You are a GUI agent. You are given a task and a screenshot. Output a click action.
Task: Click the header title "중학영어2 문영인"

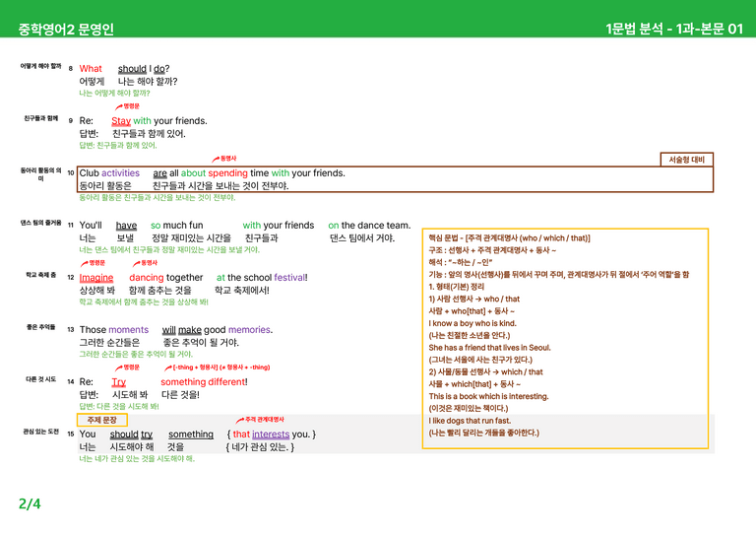point(66,30)
